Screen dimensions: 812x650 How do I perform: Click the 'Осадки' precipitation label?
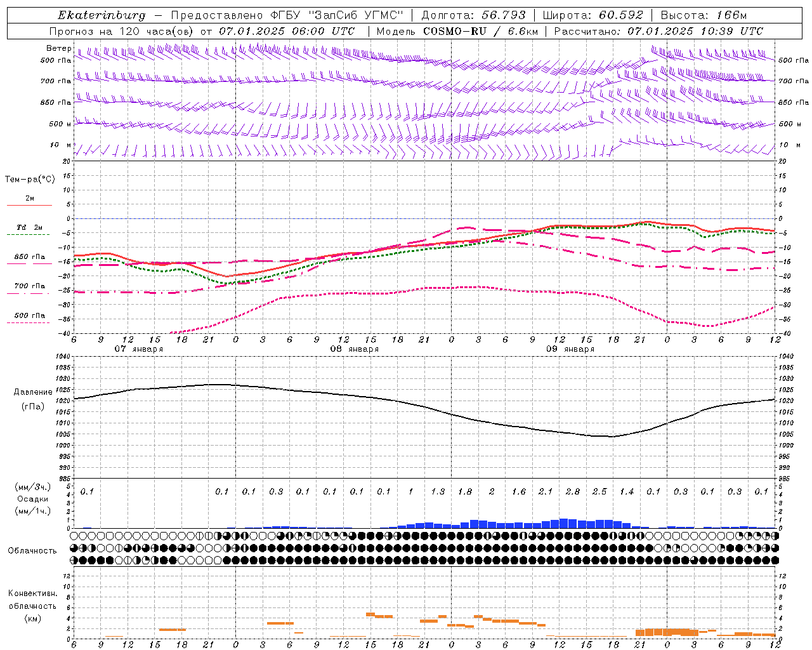(33, 499)
